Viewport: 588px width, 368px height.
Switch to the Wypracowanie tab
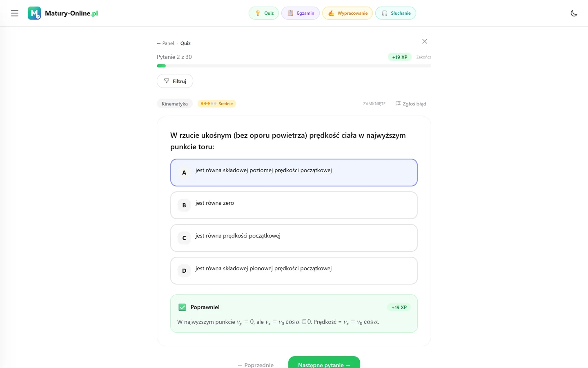[x=347, y=13]
